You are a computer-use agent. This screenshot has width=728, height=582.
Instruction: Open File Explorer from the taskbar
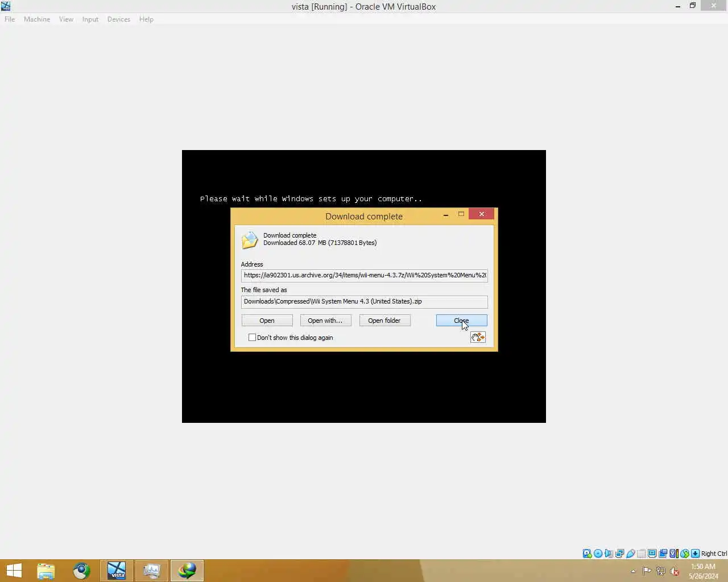pyautogui.click(x=46, y=571)
